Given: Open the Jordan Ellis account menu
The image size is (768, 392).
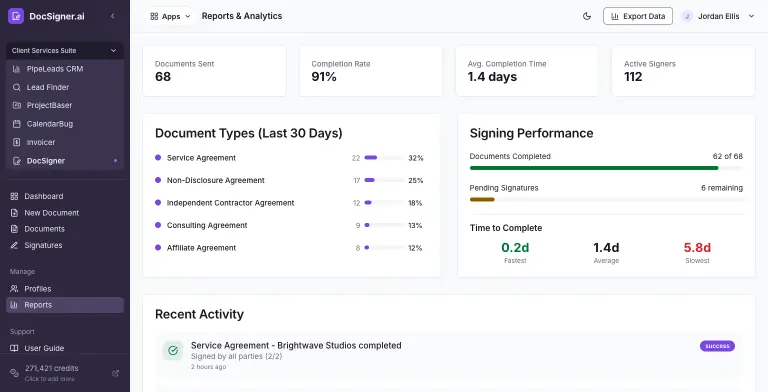Looking at the screenshot, I should [x=718, y=16].
